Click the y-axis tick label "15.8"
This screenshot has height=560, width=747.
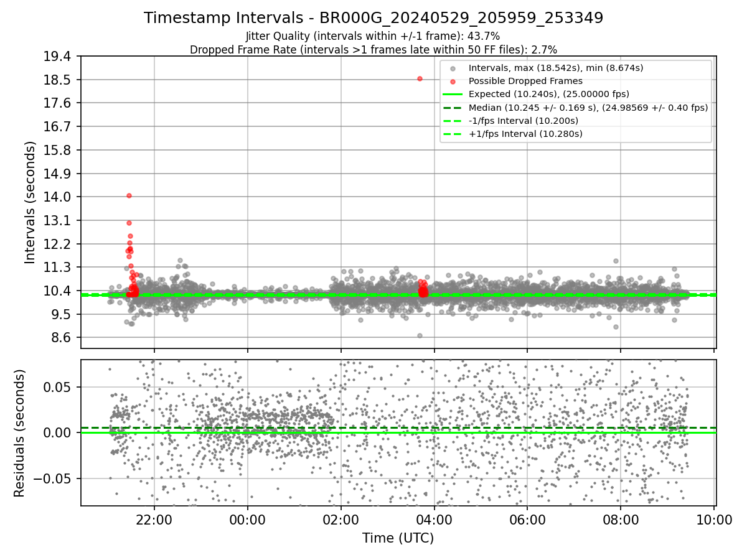pos(59,150)
